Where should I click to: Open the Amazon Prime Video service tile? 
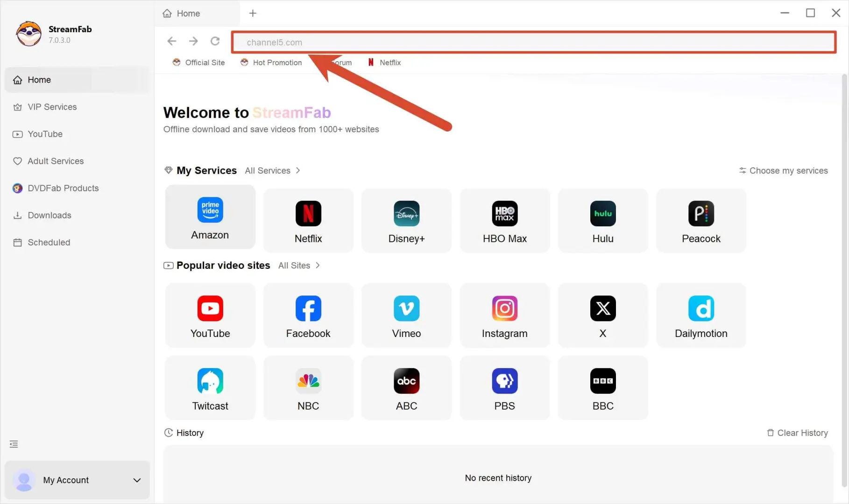[210, 217]
